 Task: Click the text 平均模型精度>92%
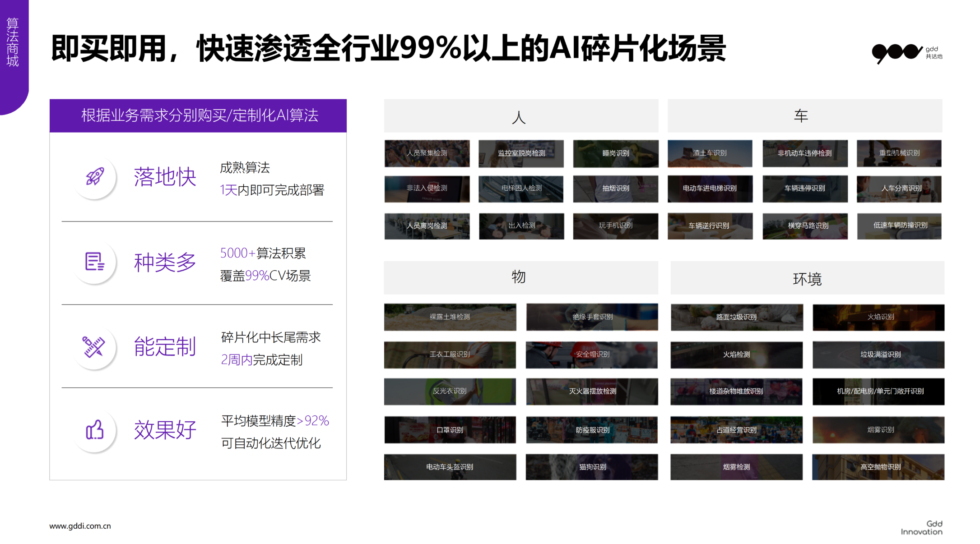coord(275,421)
